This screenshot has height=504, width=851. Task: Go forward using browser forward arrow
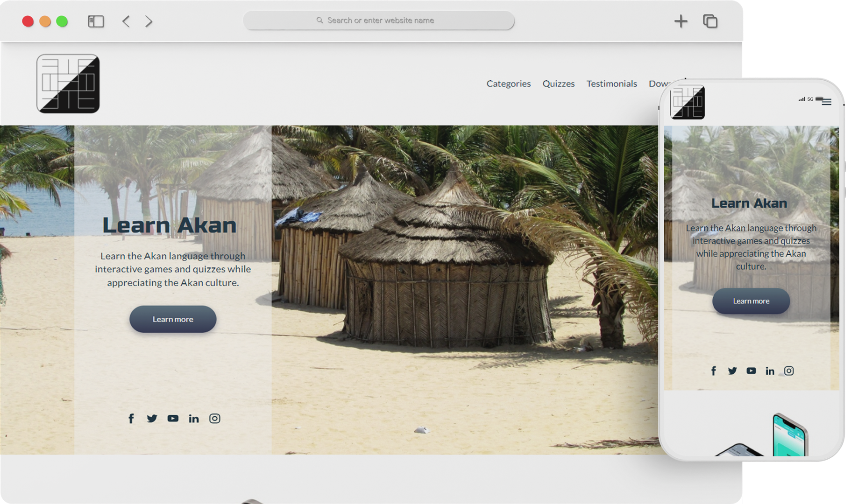click(149, 21)
